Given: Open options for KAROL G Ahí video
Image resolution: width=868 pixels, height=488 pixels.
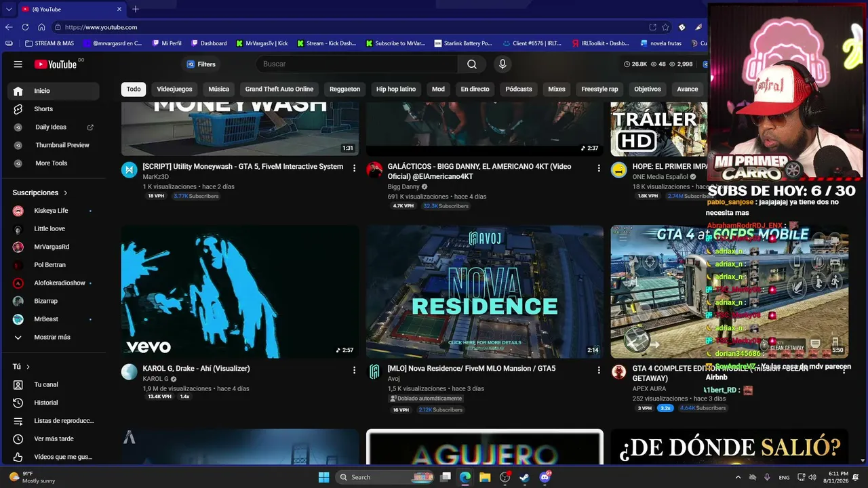Looking at the screenshot, I should (354, 370).
